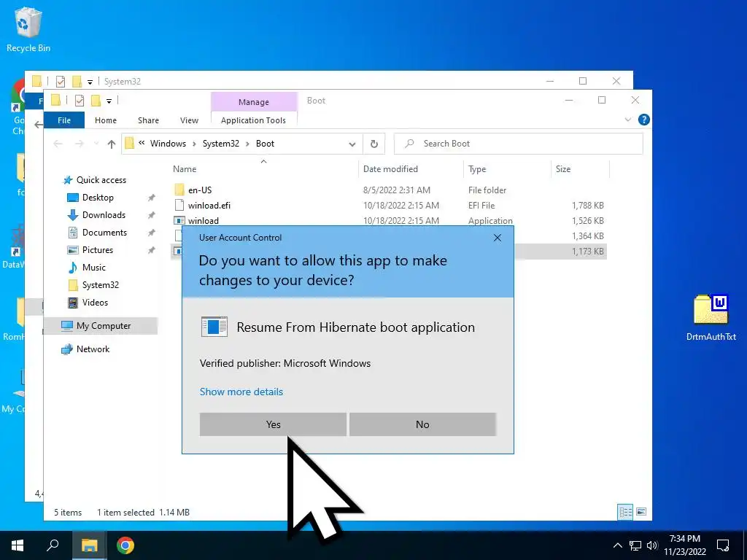Click the New folder quick access icon
Viewport: 747px width, 560px height.
pyautogui.click(x=96, y=101)
